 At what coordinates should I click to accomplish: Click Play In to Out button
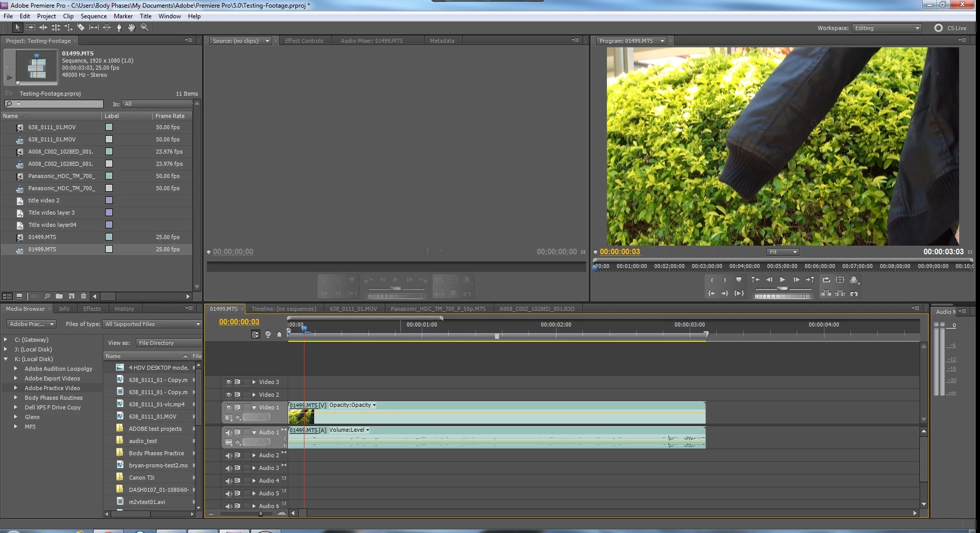739,293
